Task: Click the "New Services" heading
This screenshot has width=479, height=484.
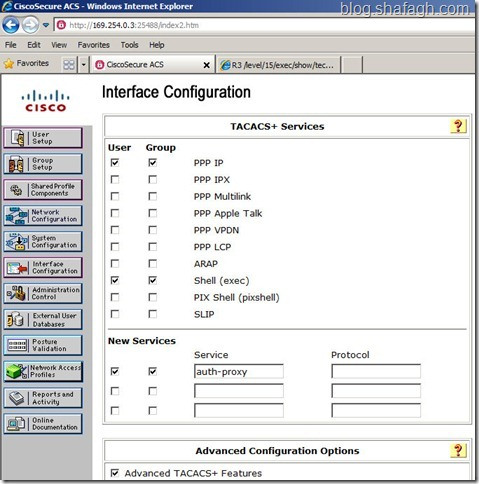Action: click(142, 341)
